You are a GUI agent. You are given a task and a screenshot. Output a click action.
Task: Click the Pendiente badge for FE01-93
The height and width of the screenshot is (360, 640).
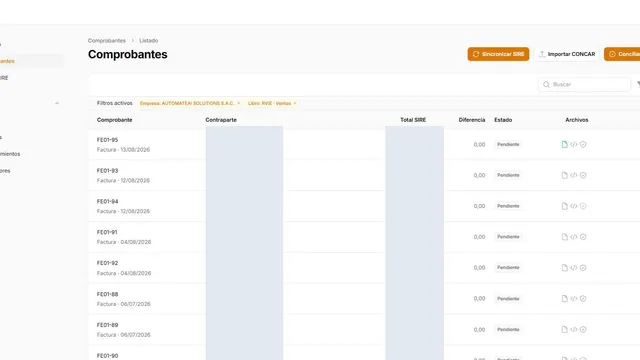coord(508,175)
